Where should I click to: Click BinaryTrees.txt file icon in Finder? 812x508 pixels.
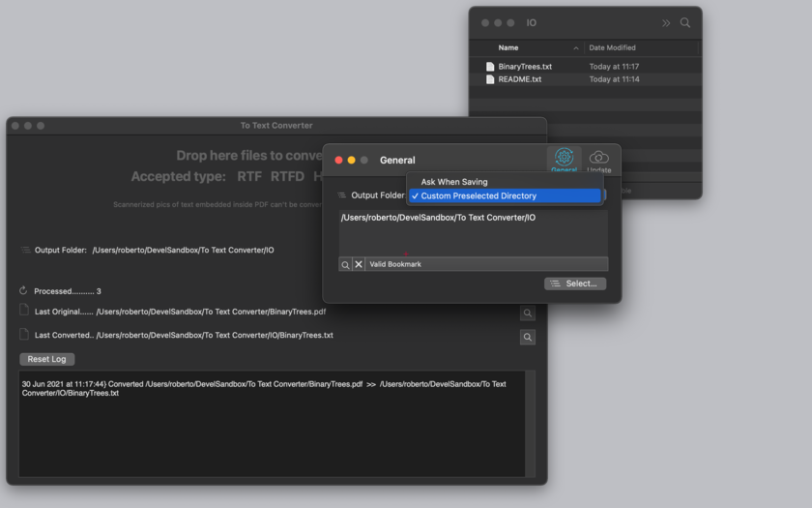[x=490, y=67]
